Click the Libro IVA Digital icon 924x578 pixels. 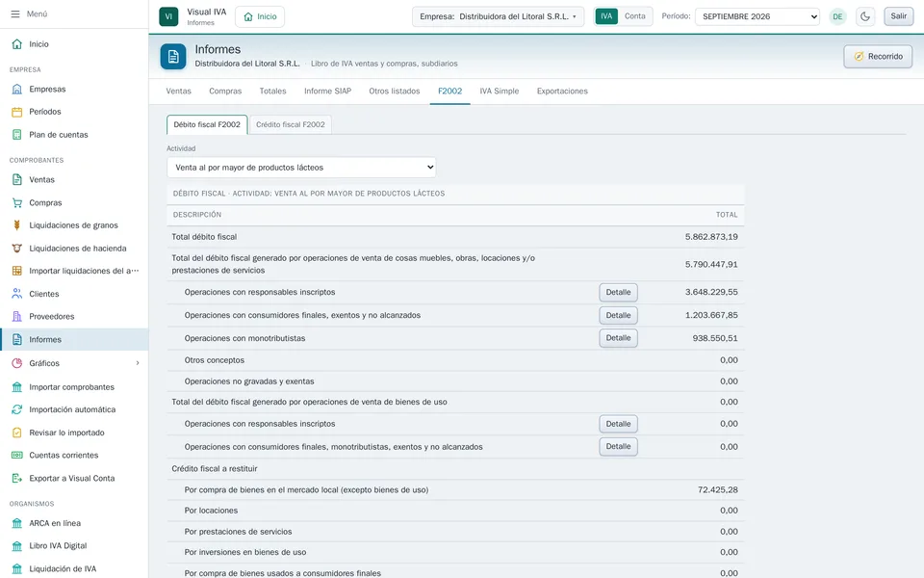(17, 545)
